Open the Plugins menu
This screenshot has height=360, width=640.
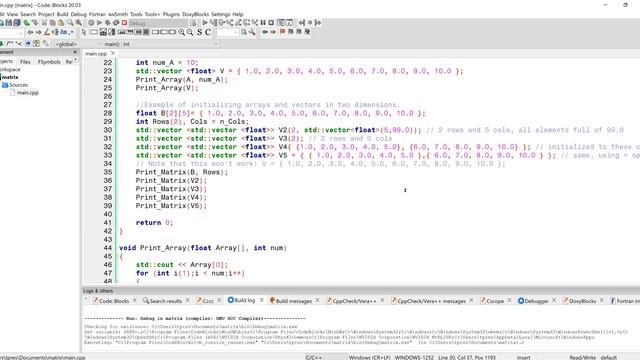pos(171,14)
